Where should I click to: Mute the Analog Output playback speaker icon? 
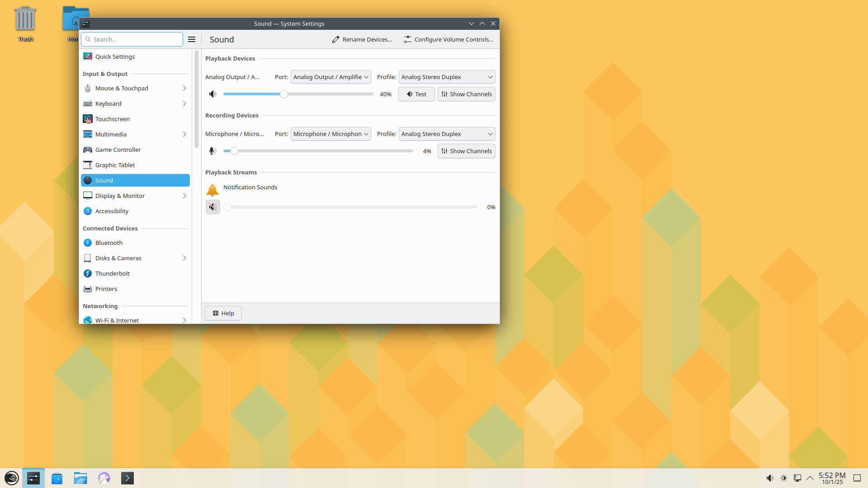pyautogui.click(x=212, y=94)
